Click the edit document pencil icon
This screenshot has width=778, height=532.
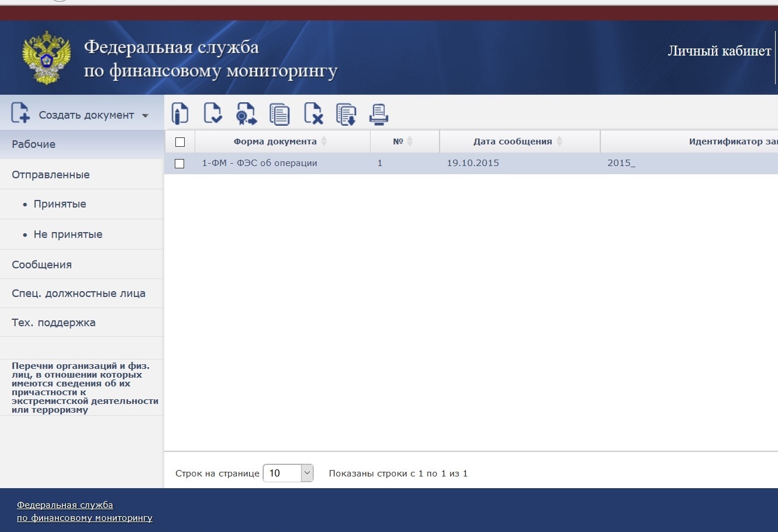(180, 113)
